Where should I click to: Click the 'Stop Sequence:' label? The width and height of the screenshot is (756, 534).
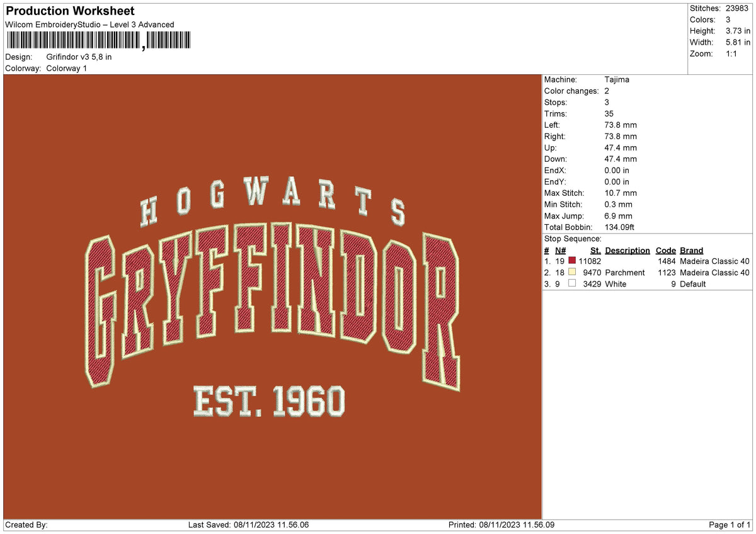click(x=573, y=239)
